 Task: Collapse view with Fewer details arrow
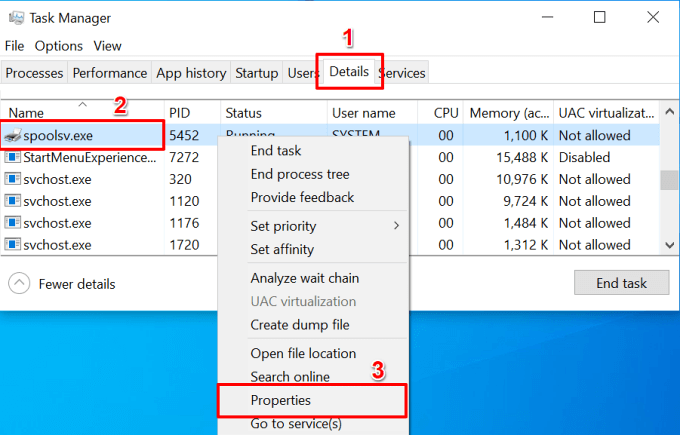tap(19, 283)
